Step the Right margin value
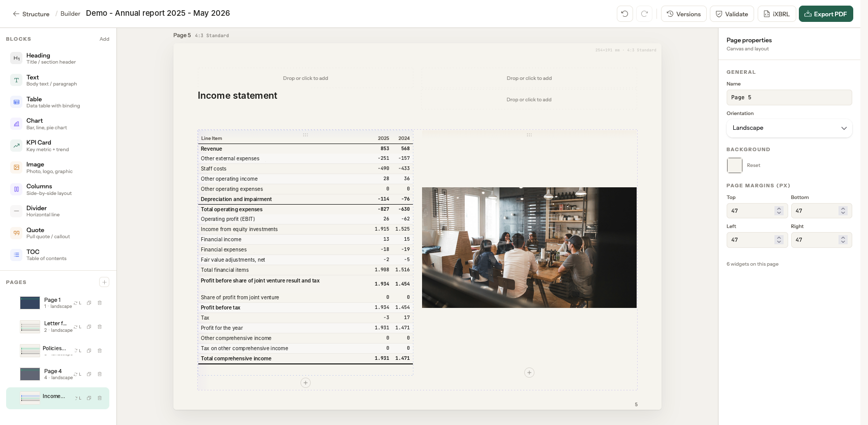This screenshot has height=425, width=868. coord(843,240)
